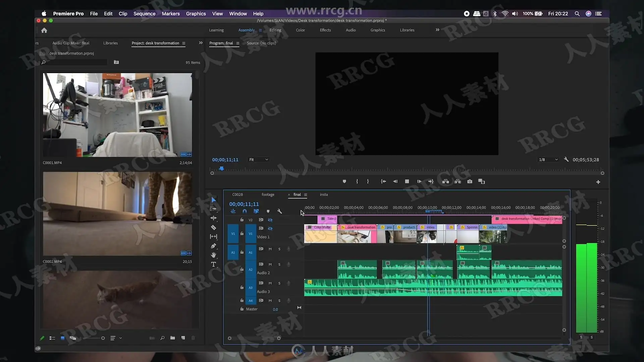Toggle lock on Audio 3 track
Image resolution: width=644 pixels, height=362 pixels.
241,287
